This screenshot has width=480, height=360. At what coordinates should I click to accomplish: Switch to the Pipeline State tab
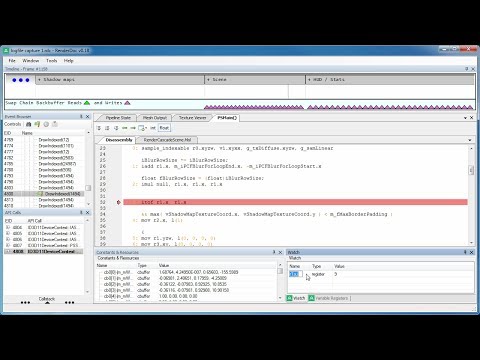118,118
